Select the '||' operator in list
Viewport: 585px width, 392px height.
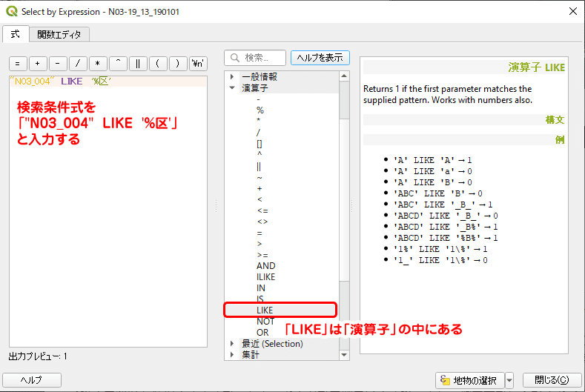click(x=259, y=166)
